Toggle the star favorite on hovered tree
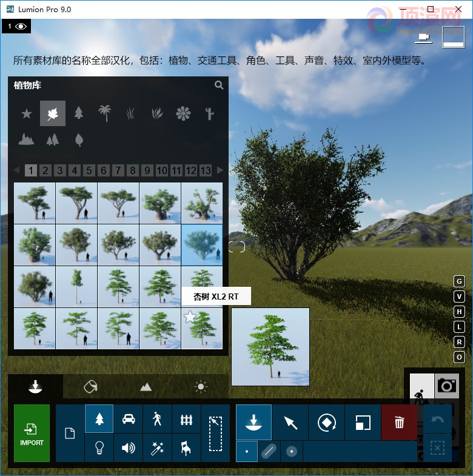The height and width of the screenshot is (476, 473). (190, 317)
